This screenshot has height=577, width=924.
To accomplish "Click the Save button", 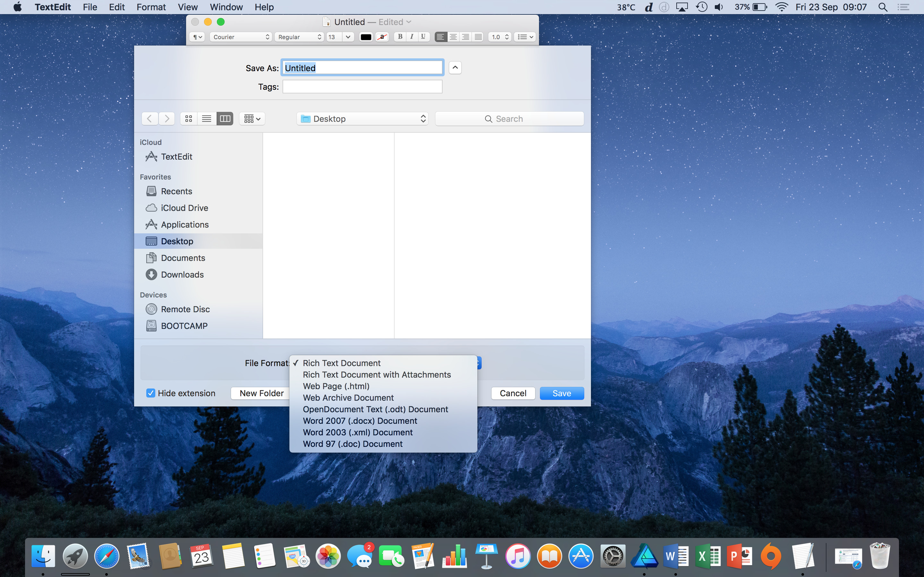I will point(562,393).
